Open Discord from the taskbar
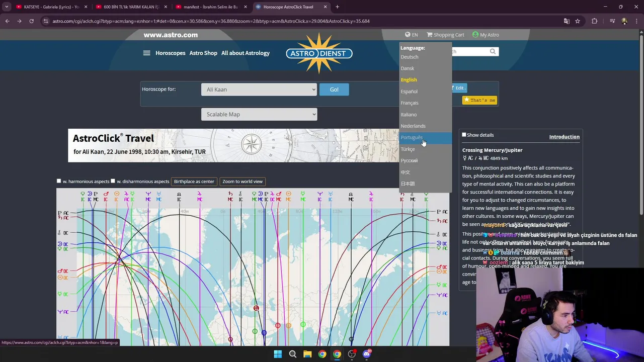This screenshot has height=362, width=644. point(367,354)
